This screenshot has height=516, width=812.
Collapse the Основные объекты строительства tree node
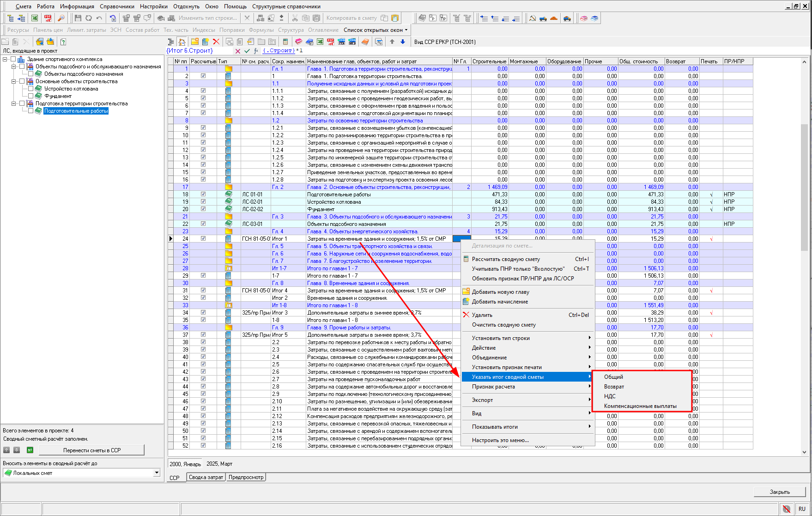pos(14,81)
